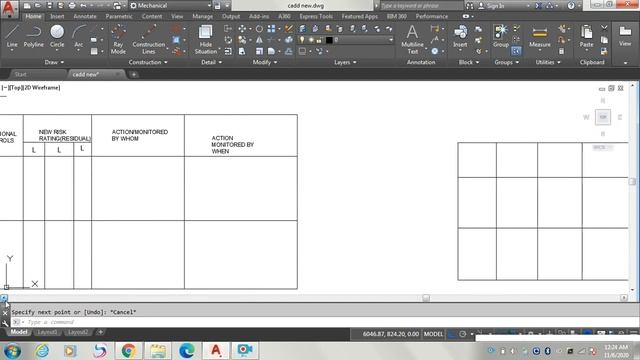Open the View panel button
The image size is (640, 360).
(625, 36)
